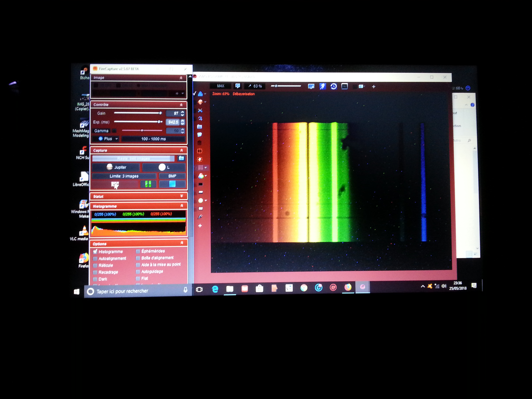
Task: Click the green pause button
Action: 148,184
